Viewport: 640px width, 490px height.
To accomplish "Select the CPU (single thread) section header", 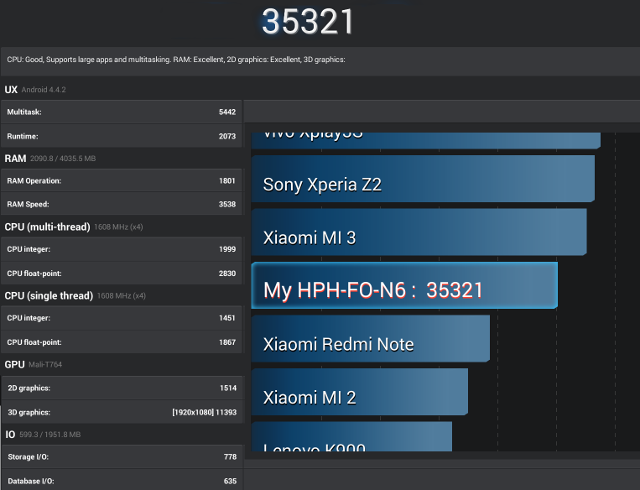I will coord(75,296).
